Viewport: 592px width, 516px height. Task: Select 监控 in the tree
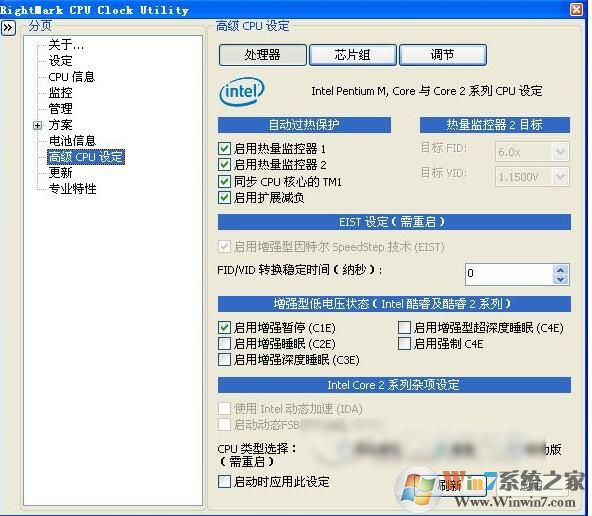pyautogui.click(x=60, y=93)
